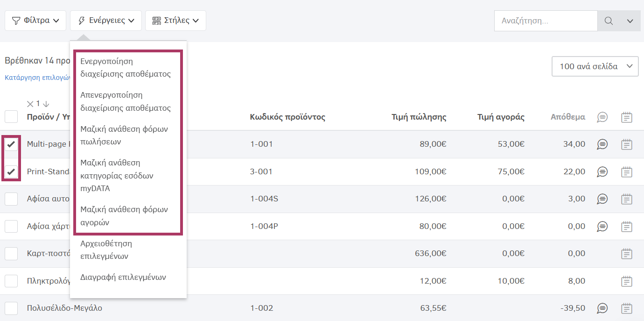The width and height of the screenshot is (644, 321).
Task: Click calendar icon for Καρτ-ποστάλ row
Action: point(627,254)
